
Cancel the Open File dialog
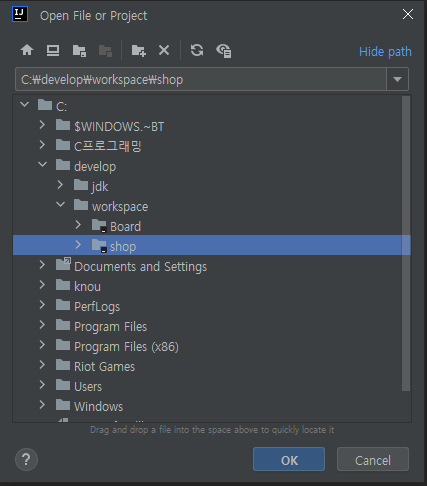[x=373, y=459]
